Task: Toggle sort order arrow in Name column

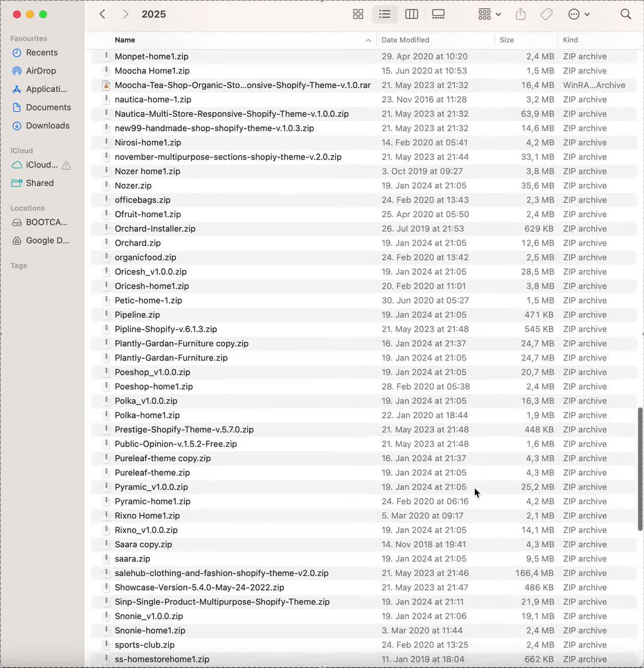Action: (368, 40)
